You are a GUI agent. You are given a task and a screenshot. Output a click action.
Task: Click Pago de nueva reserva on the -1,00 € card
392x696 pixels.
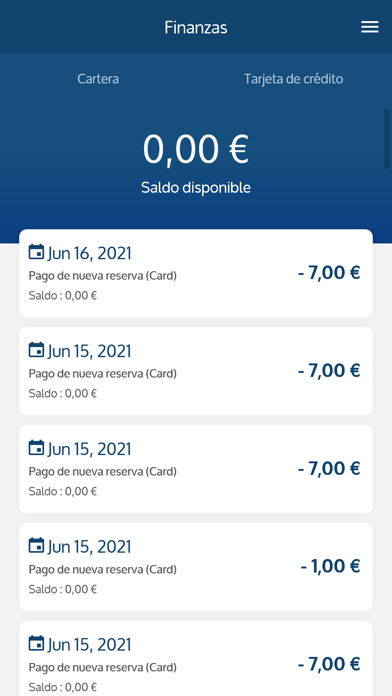click(103, 569)
